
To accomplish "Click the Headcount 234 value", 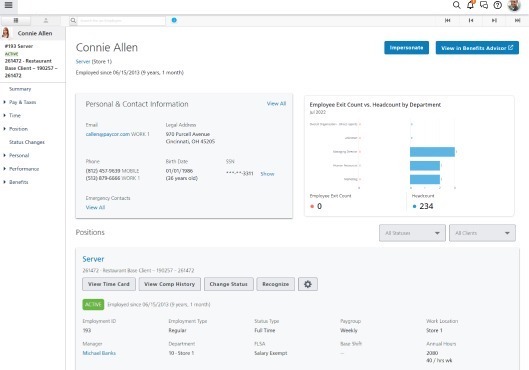I will (426, 206).
